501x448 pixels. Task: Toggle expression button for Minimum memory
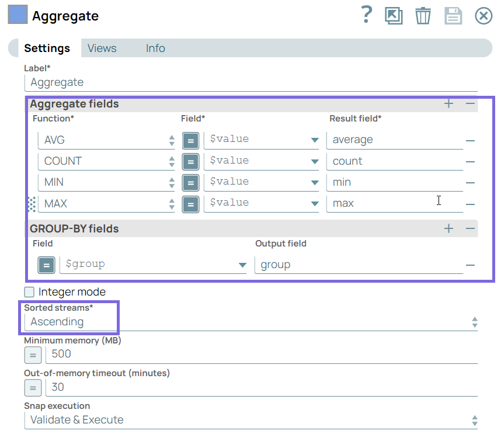click(x=33, y=355)
